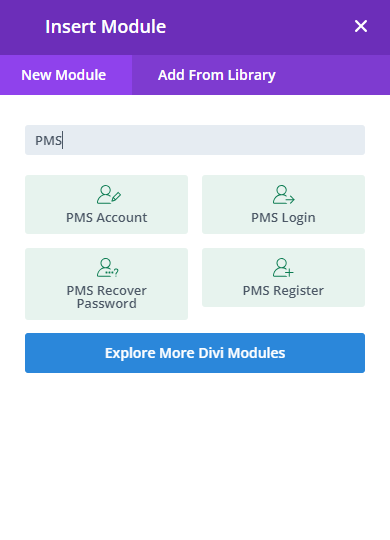Select the PMS Account text label

coord(106,217)
